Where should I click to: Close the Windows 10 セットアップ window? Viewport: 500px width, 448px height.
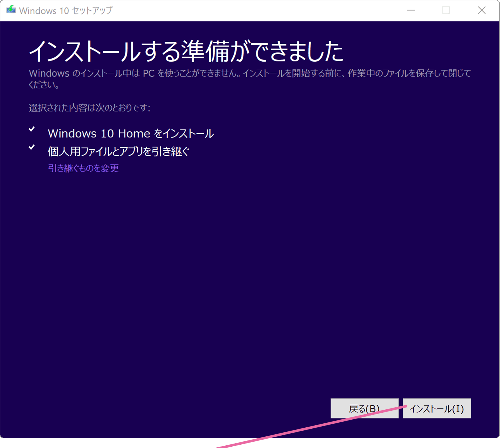coord(482,10)
